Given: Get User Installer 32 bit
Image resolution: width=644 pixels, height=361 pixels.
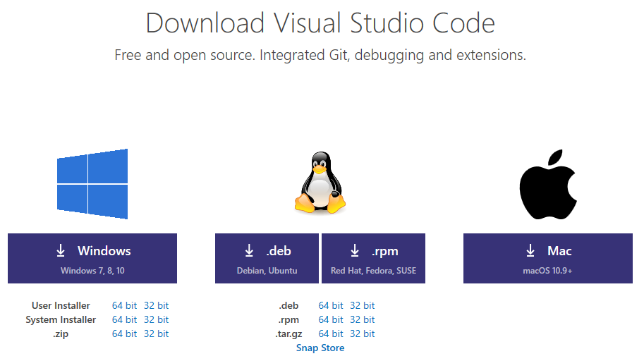Looking at the screenshot, I should [156, 305].
